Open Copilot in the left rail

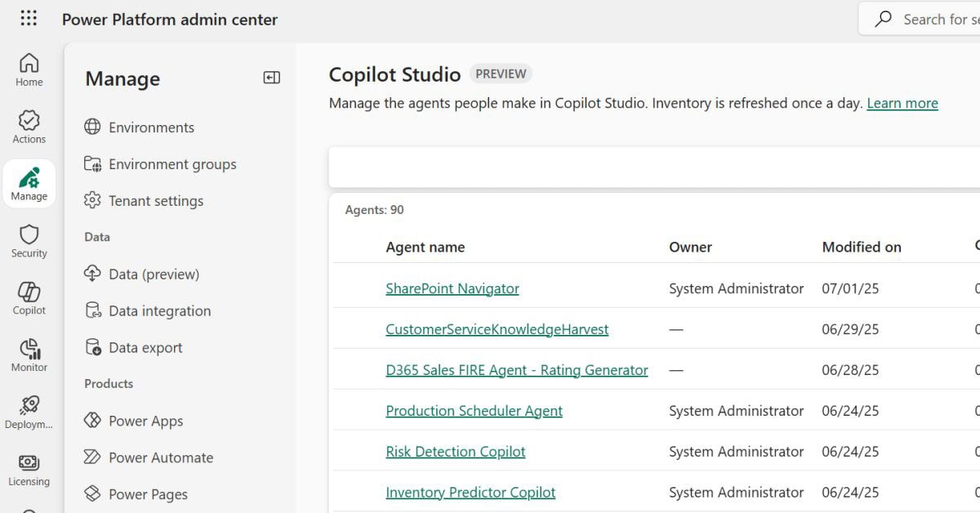[x=29, y=298]
